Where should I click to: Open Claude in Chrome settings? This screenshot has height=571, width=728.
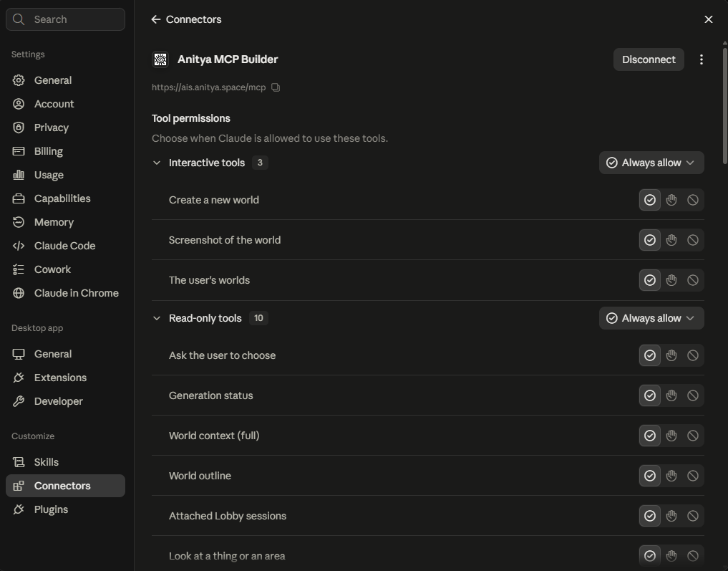tap(65, 293)
